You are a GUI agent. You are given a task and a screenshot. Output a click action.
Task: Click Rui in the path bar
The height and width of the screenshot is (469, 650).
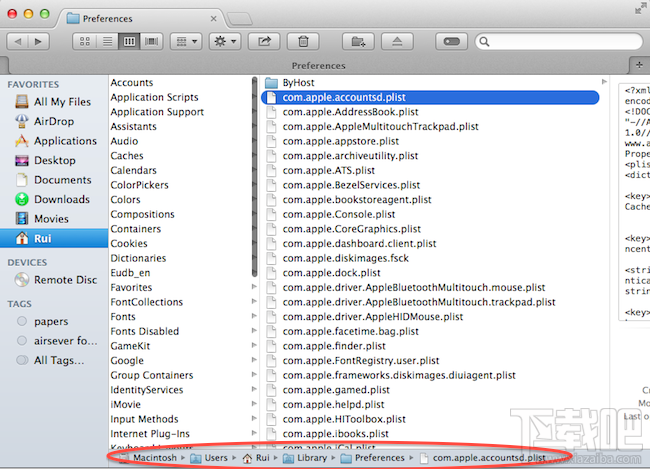pos(257,458)
